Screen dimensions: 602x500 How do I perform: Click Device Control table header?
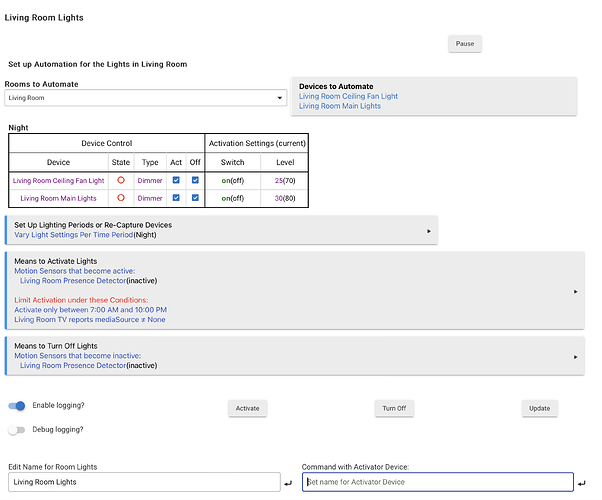pos(107,143)
